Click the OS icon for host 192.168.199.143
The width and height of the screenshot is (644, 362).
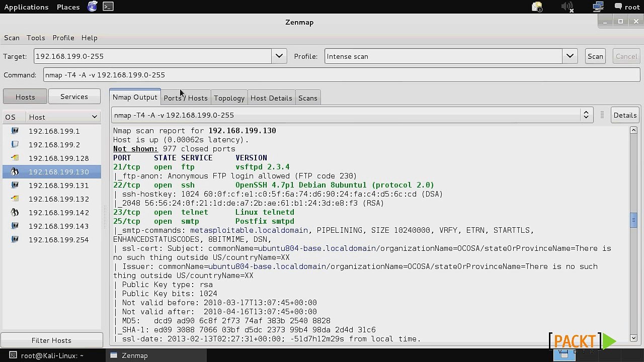[15, 226]
